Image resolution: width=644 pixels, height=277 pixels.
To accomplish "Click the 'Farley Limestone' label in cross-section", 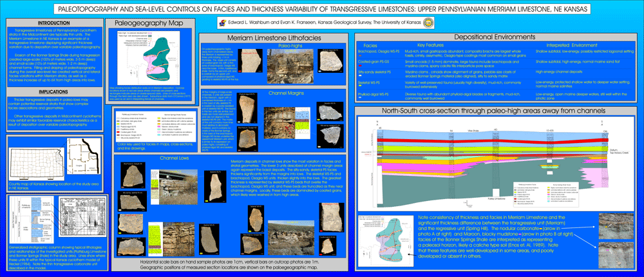I will pyautogui.click(x=496, y=198).
